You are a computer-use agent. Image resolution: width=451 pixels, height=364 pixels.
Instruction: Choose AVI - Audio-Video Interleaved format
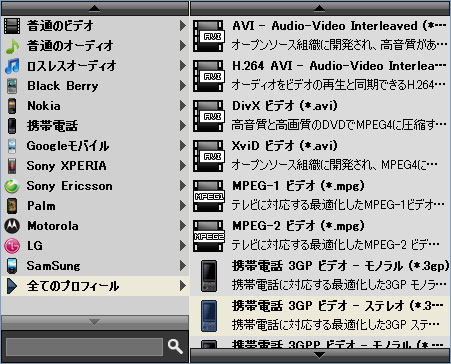[x=320, y=36]
